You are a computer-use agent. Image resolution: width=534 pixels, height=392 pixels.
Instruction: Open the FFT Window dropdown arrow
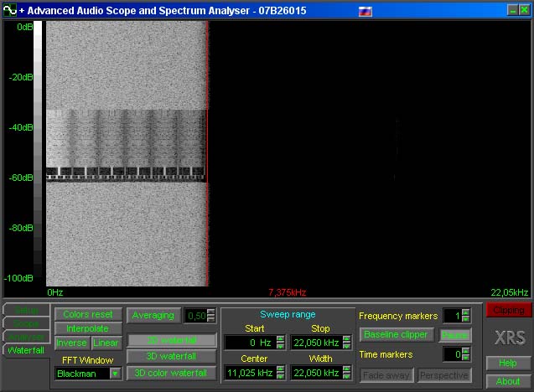pos(116,374)
